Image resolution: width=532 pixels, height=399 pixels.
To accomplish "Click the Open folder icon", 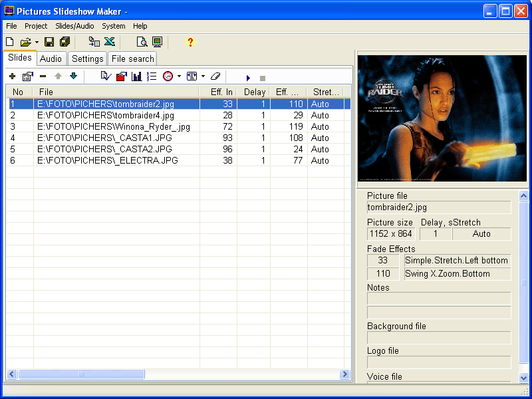I will coord(25,42).
